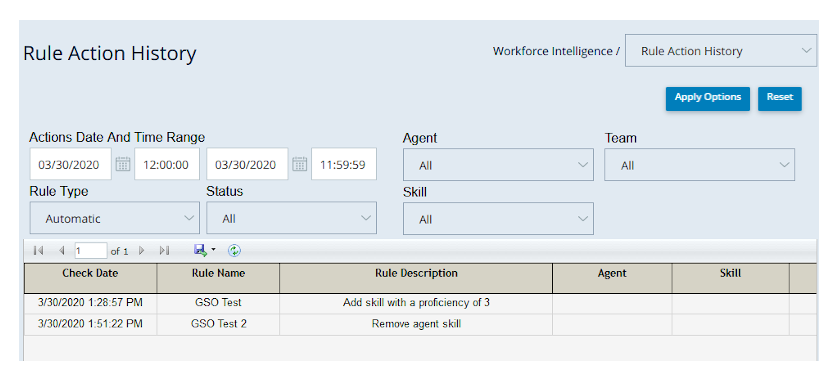Open Workforce Intelligence Rule Action History selector
The height and width of the screenshot is (375, 835).
(x=721, y=51)
